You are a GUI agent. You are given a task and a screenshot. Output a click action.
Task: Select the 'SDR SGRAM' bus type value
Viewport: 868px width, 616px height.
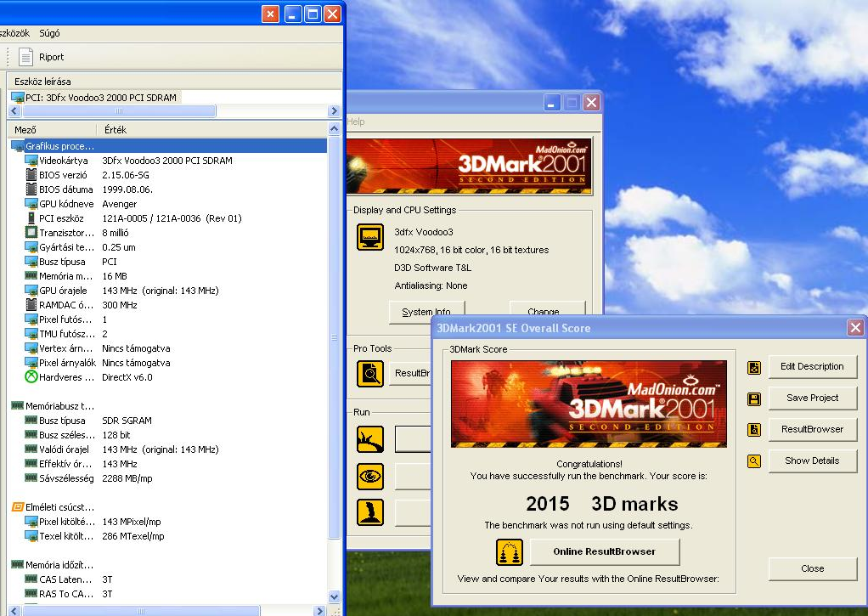127,421
